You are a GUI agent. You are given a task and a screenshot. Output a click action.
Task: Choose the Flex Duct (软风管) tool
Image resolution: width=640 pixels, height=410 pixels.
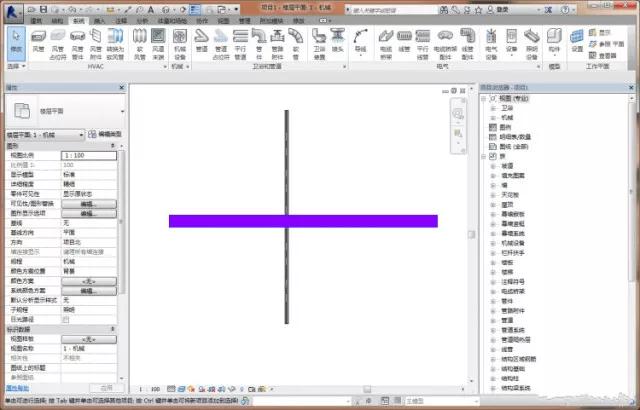pyautogui.click(x=140, y=44)
